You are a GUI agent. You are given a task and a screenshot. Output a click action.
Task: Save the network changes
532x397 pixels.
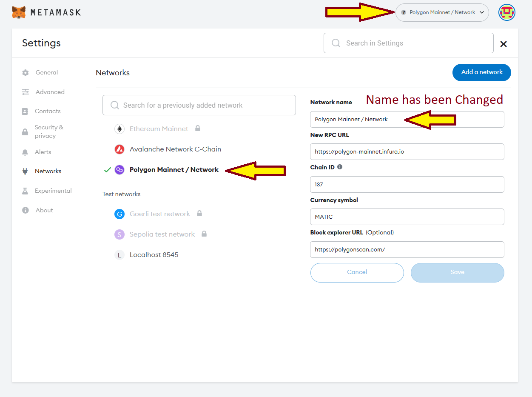(457, 272)
